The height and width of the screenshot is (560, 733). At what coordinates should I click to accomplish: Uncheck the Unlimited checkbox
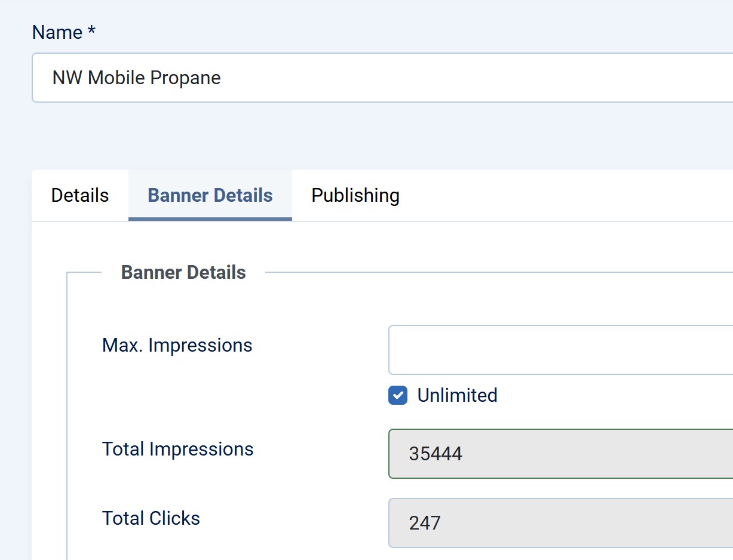pyautogui.click(x=398, y=395)
